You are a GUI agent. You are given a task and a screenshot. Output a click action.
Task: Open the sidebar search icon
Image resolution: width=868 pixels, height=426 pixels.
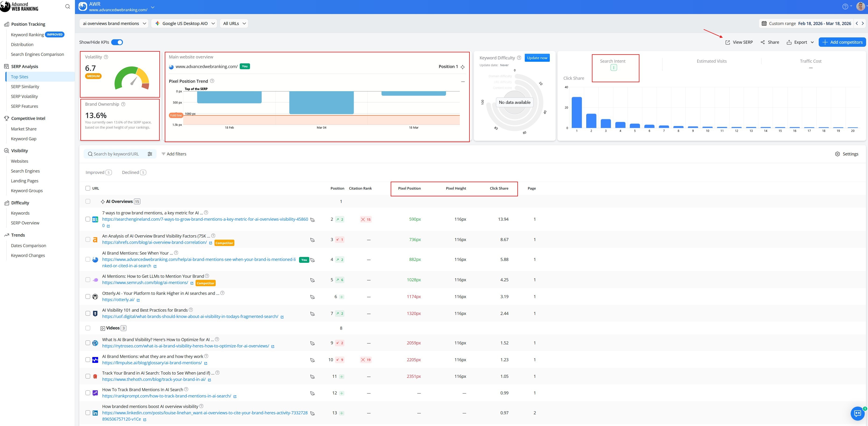click(x=67, y=6)
